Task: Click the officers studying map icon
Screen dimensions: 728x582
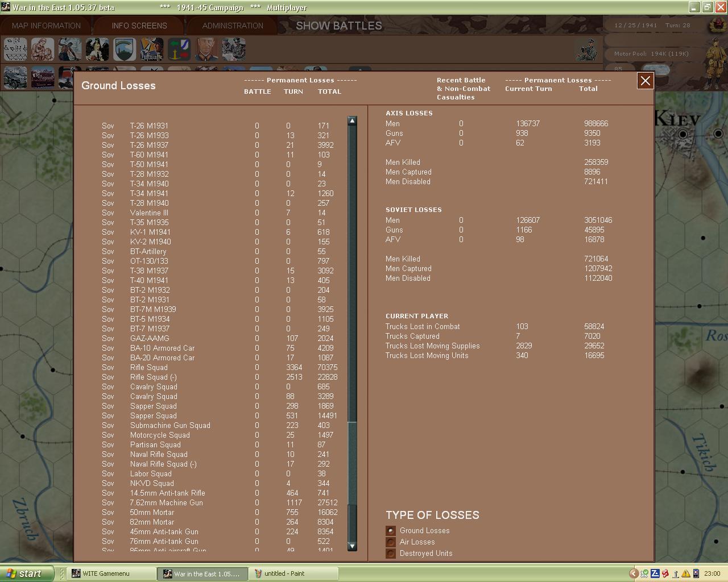Action: pyautogui.click(x=234, y=49)
